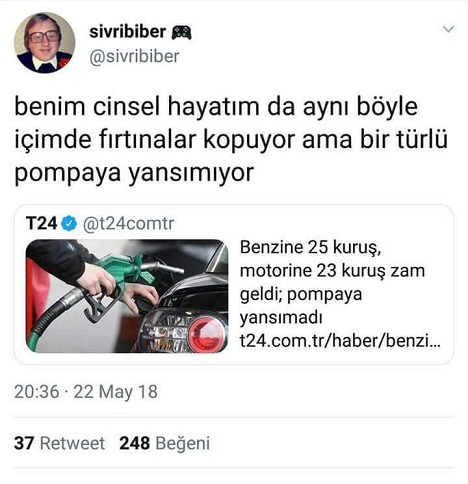Open the fuel pump photo thumbnail
The width and height of the screenshot is (468, 484).
(x=127, y=296)
